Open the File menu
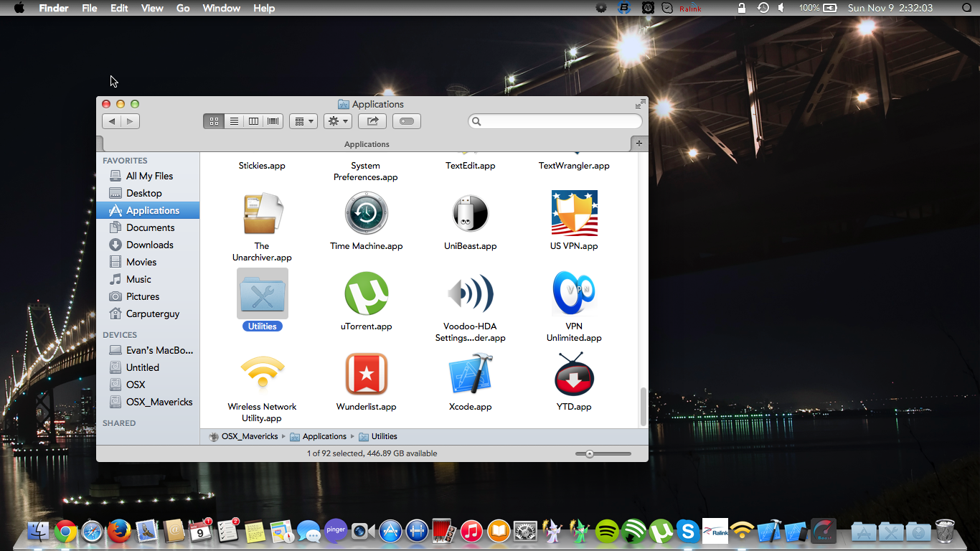Screen dimensions: 980x551 point(90,8)
